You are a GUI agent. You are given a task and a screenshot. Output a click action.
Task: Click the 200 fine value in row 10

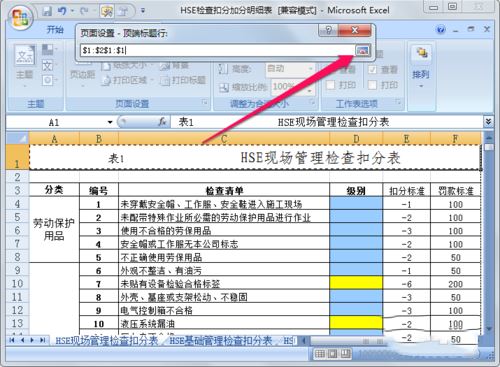[x=455, y=284]
